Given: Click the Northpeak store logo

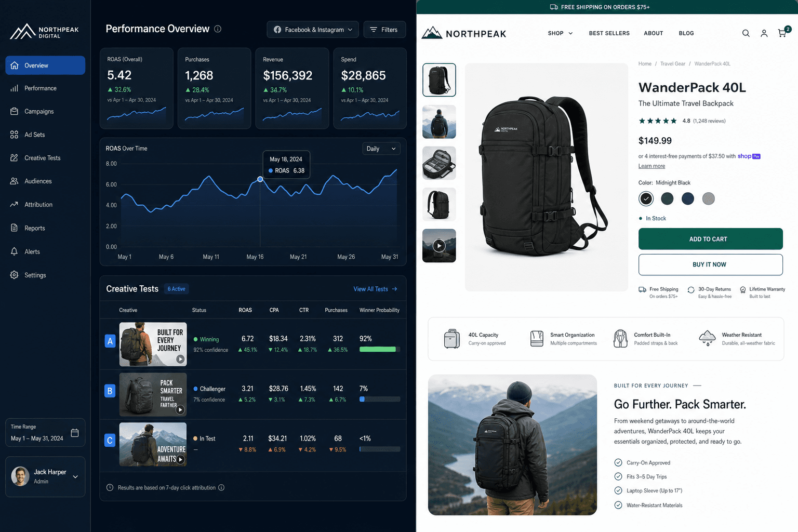Looking at the screenshot, I should tap(464, 33).
